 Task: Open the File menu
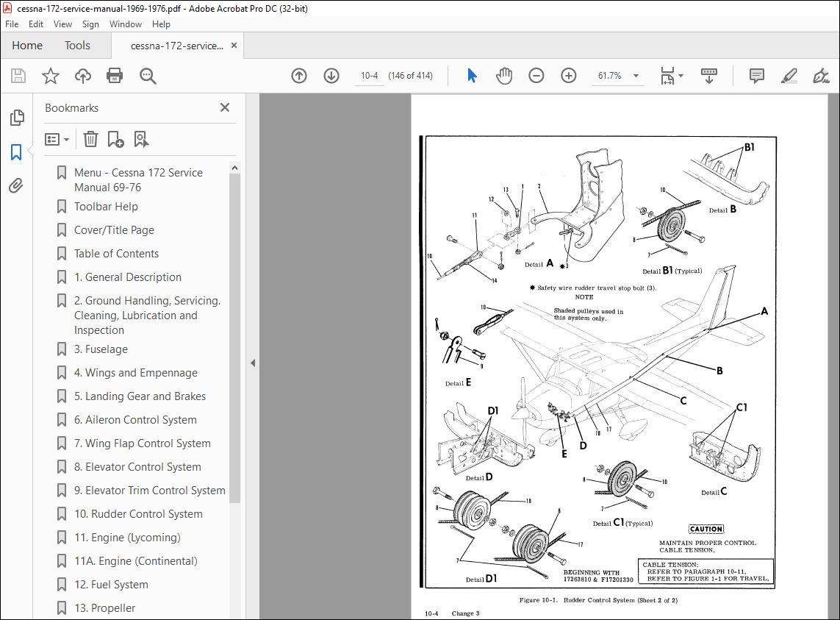pos(12,24)
